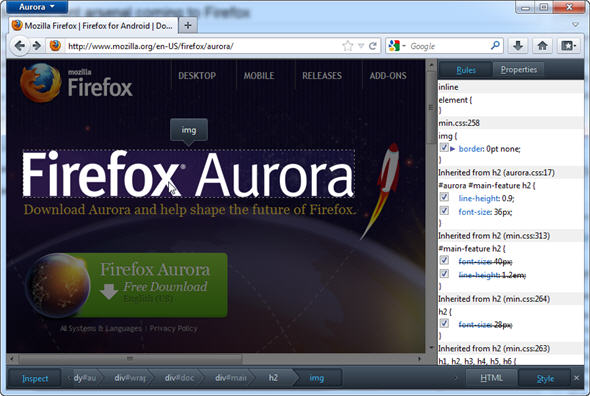Image resolution: width=590 pixels, height=396 pixels.
Task: Open the Privacy Policy link
Action: pos(173,328)
